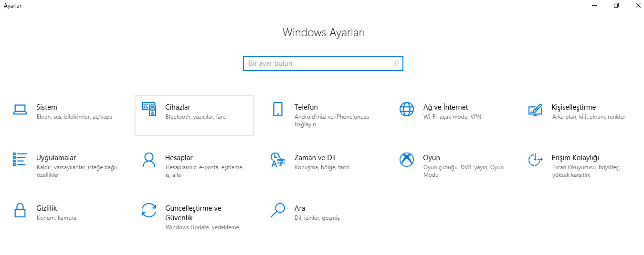The image size is (644, 255).
Task: Click the Zaman ve Dil language icon
Action: (277, 160)
